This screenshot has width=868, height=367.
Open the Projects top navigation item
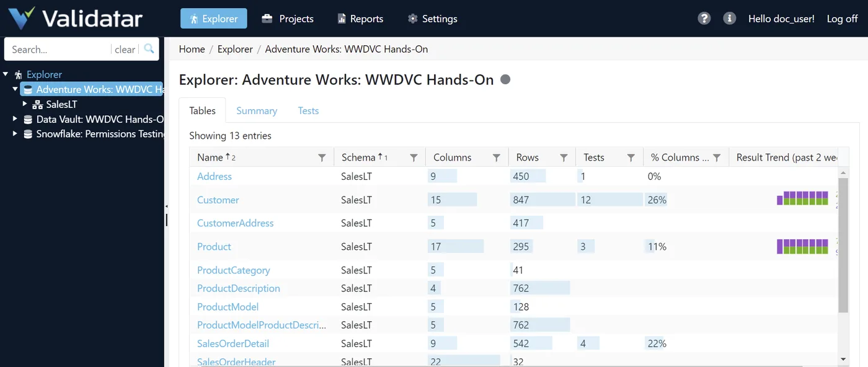tap(288, 19)
